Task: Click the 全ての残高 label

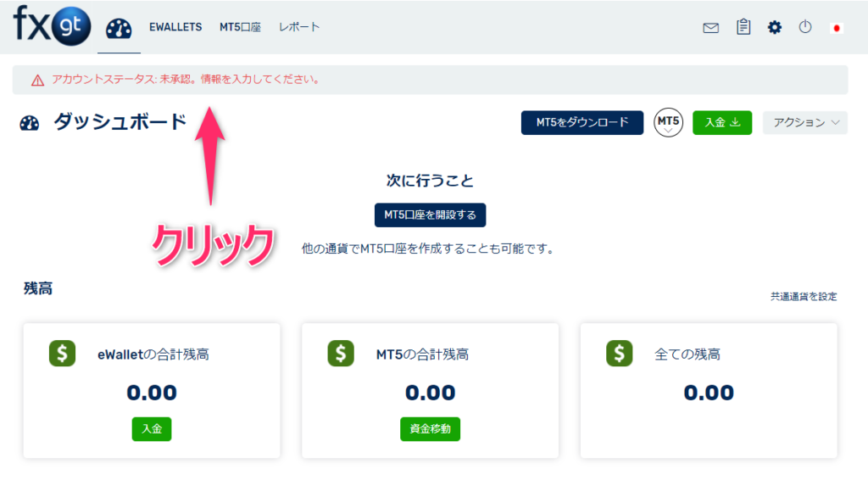Action: [x=687, y=355]
